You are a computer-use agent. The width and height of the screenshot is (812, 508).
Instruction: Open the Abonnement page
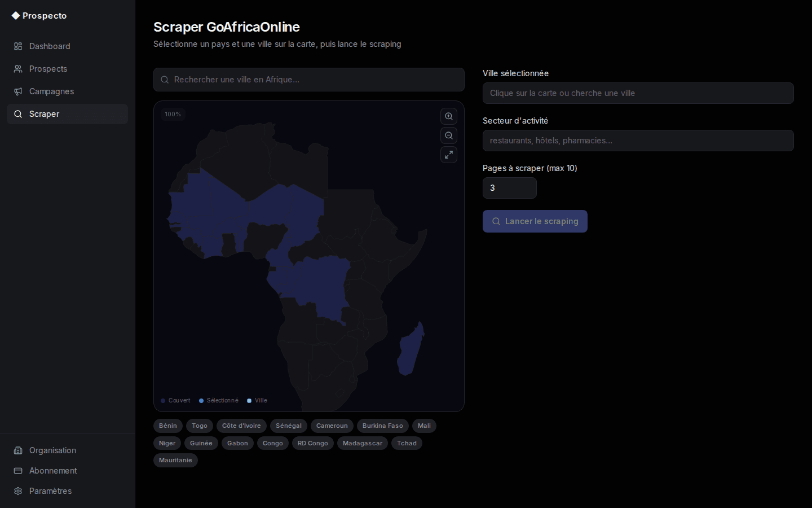(x=67, y=471)
